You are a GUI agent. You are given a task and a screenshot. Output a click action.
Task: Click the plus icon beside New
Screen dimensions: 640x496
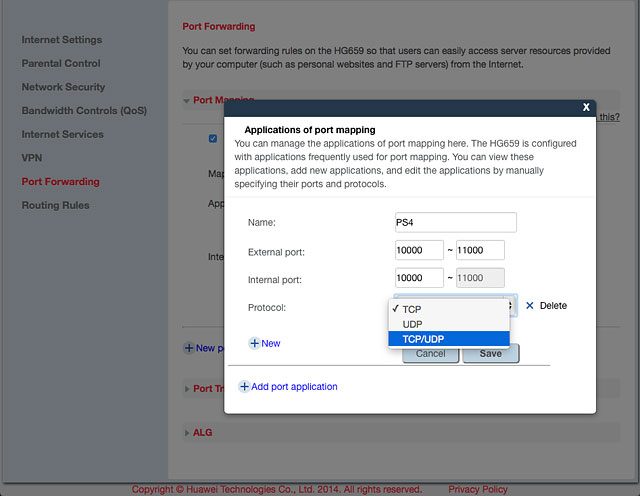pos(254,343)
